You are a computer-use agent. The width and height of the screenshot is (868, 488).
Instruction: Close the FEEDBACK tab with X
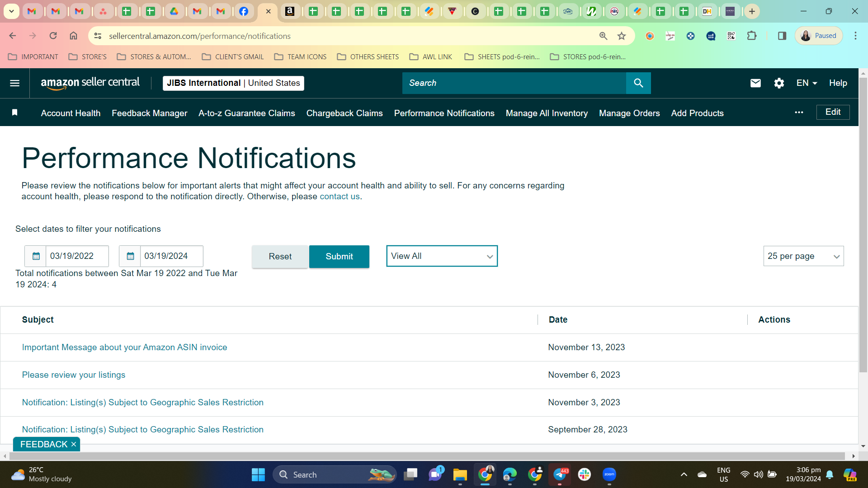(x=74, y=445)
